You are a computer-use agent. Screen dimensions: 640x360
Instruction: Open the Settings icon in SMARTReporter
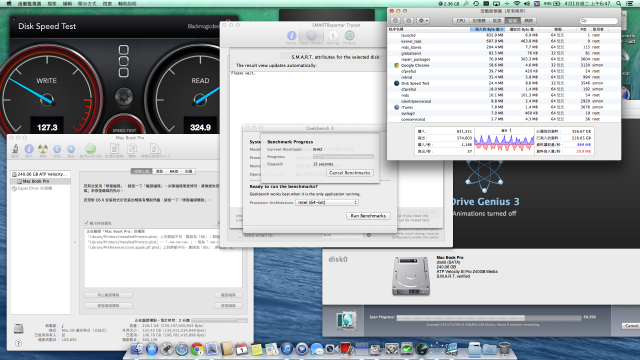pyautogui.click(x=333, y=37)
